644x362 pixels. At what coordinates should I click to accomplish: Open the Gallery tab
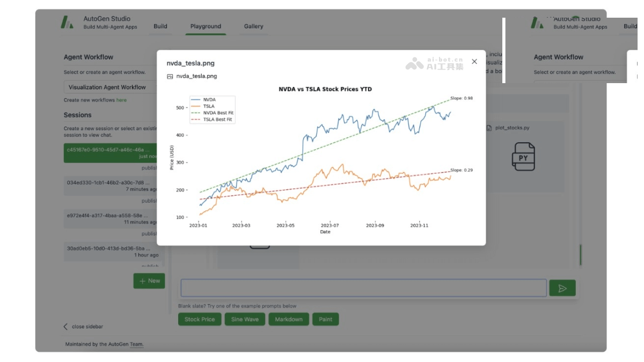tap(253, 26)
